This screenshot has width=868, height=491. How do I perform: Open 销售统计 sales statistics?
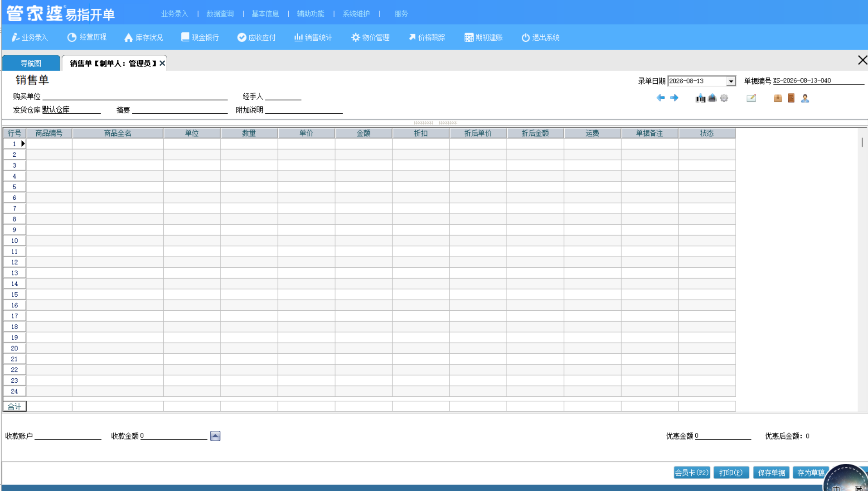point(313,38)
